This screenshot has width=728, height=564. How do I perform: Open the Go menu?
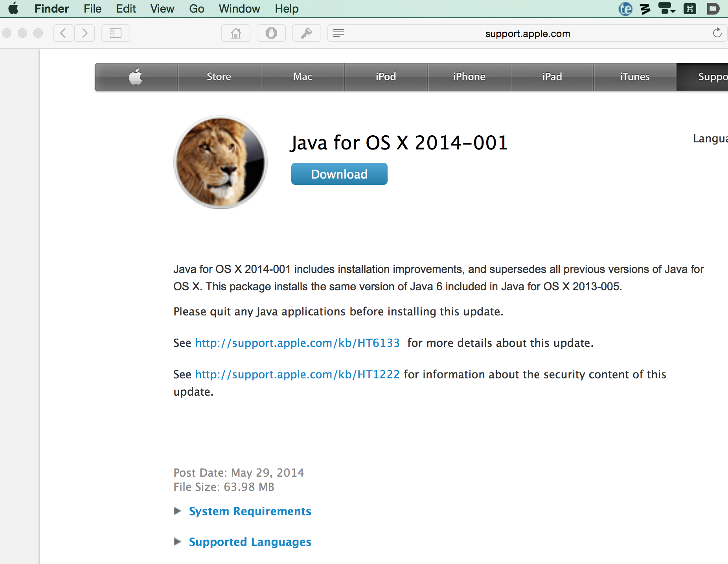[196, 9]
